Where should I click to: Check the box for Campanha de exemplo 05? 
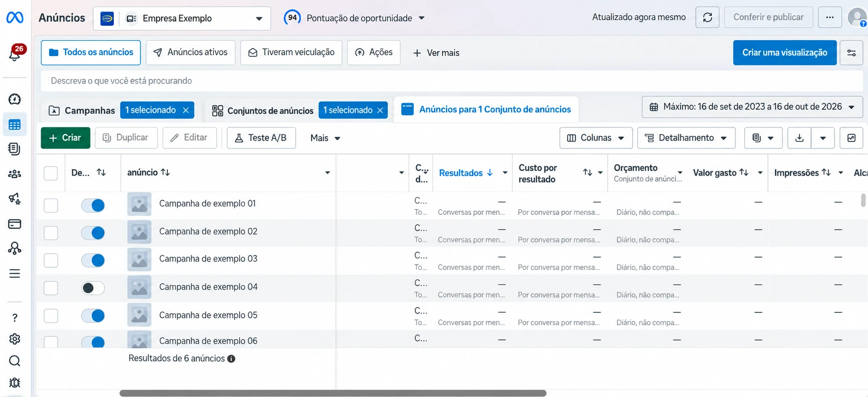click(51, 316)
